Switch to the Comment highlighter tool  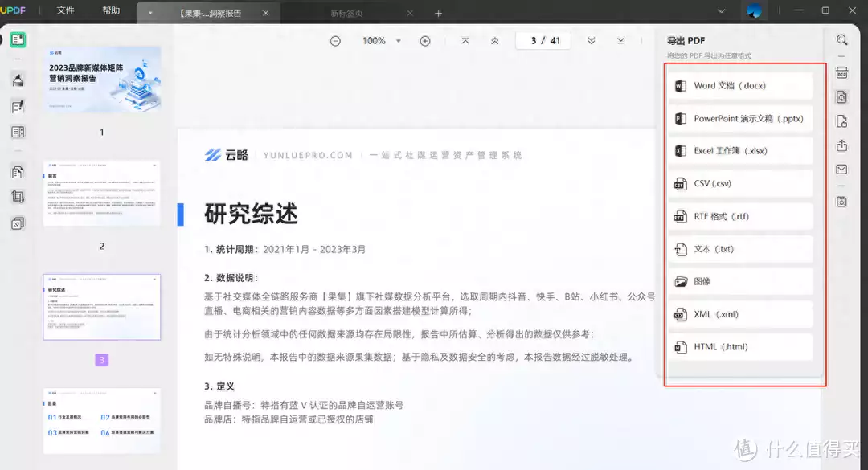(x=18, y=80)
